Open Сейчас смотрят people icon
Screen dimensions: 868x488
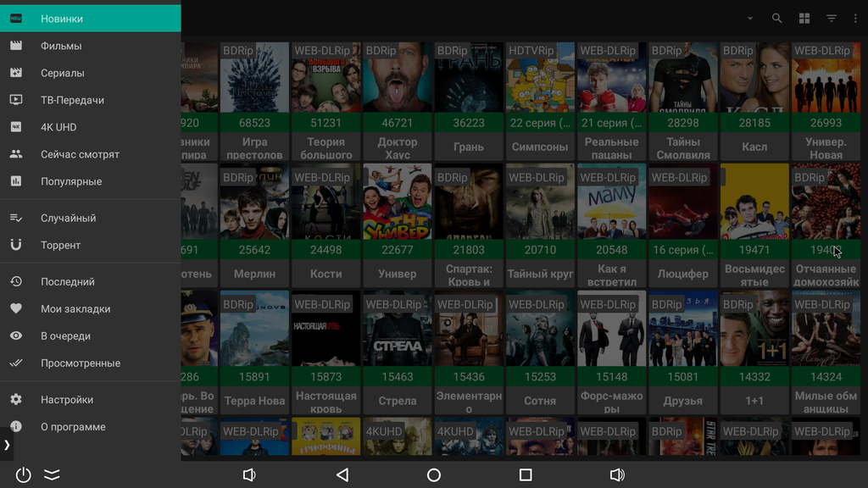[16, 154]
